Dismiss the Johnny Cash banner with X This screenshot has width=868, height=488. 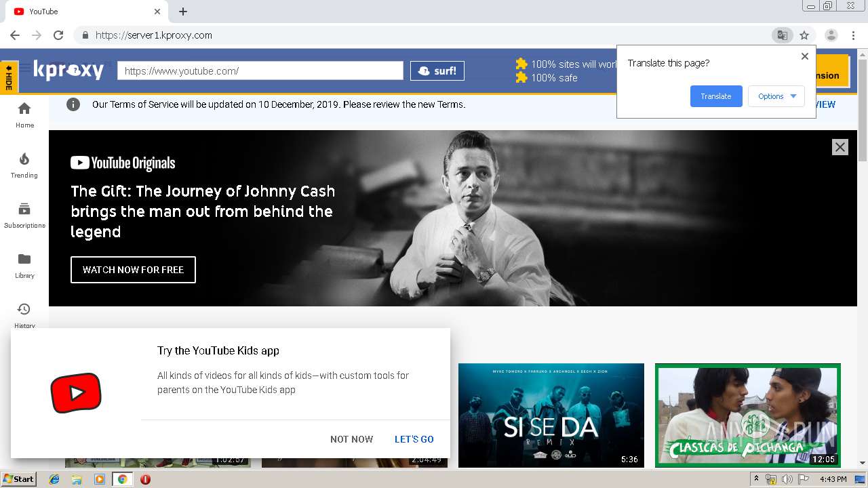[840, 147]
